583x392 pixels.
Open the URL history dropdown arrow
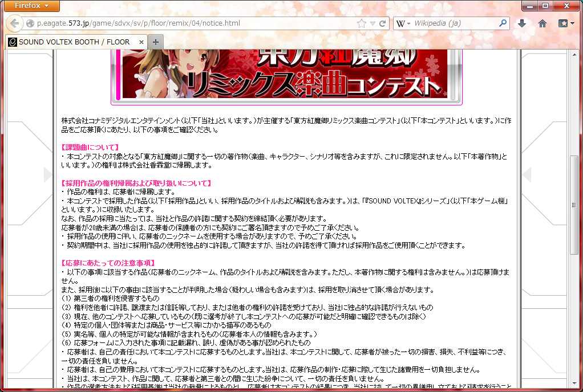coord(373,24)
